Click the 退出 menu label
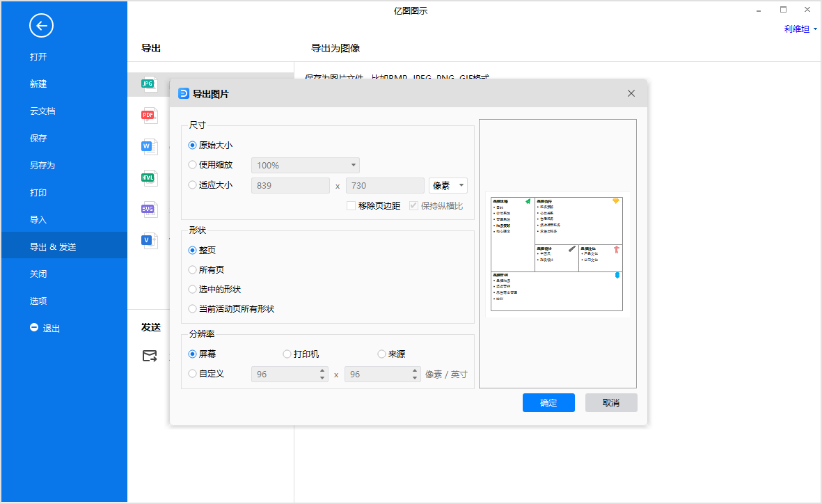The width and height of the screenshot is (822, 504). coord(52,329)
